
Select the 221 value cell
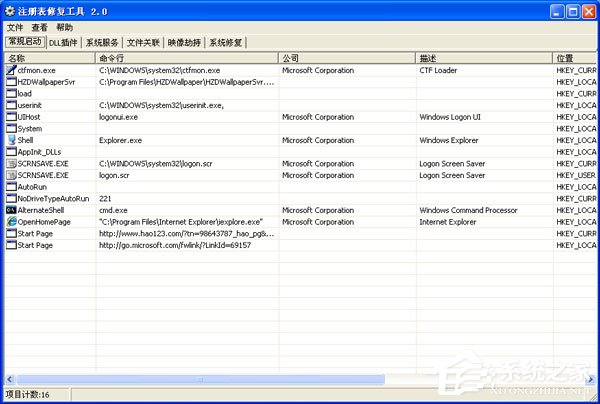(x=105, y=199)
